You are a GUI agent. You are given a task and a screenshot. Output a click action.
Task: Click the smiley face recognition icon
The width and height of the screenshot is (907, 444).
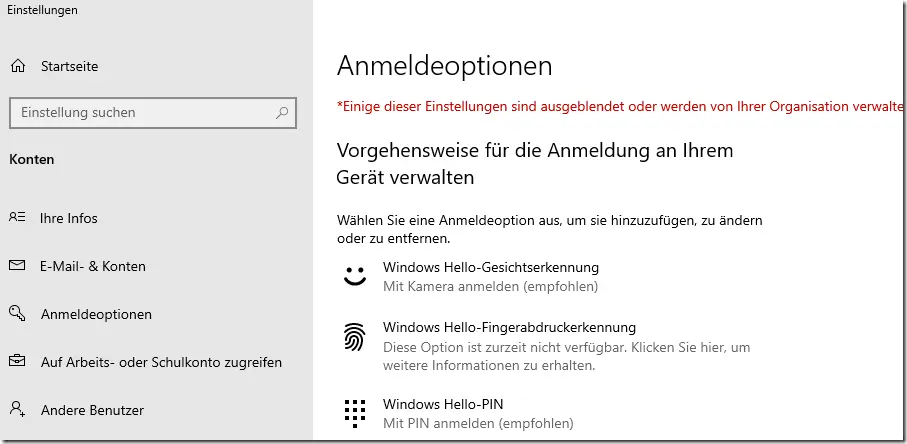click(x=355, y=276)
